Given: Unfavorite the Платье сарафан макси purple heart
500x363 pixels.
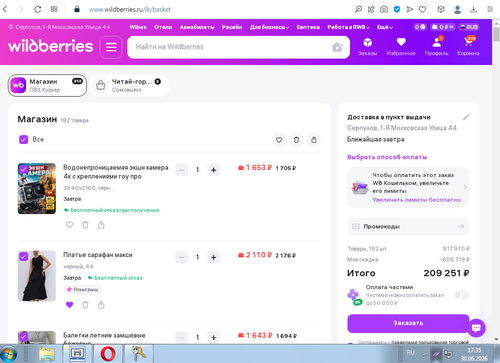Looking at the screenshot, I should 69,305.
